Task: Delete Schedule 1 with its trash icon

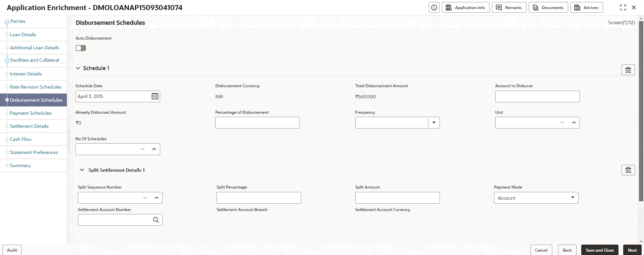Action: point(628,70)
